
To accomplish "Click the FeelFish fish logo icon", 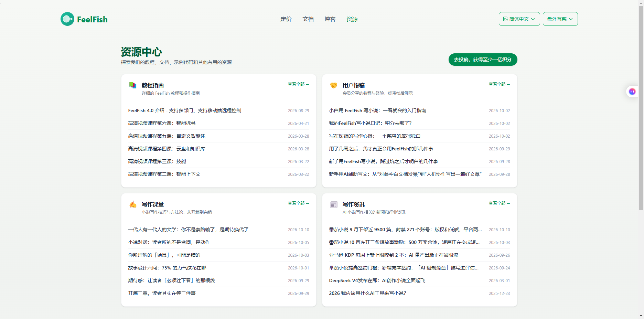I will coord(67,19).
